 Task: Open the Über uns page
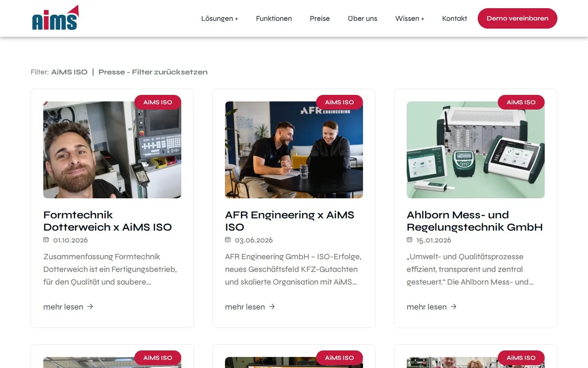pyautogui.click(x=363, y=18)
